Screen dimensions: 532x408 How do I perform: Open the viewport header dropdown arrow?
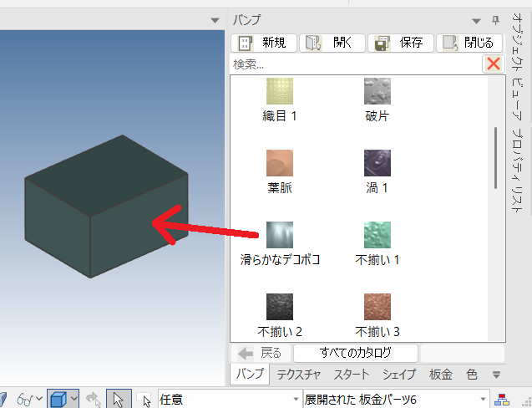(215, 20)
